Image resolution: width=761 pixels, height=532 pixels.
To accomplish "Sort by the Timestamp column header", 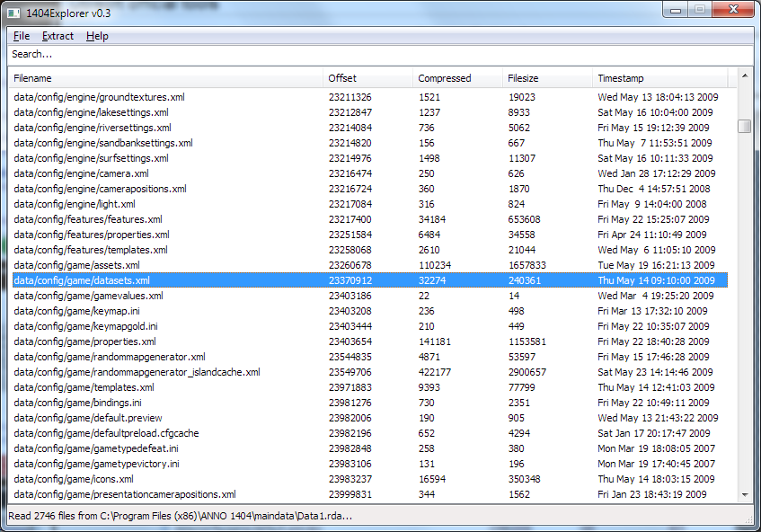I will point(659,78).
